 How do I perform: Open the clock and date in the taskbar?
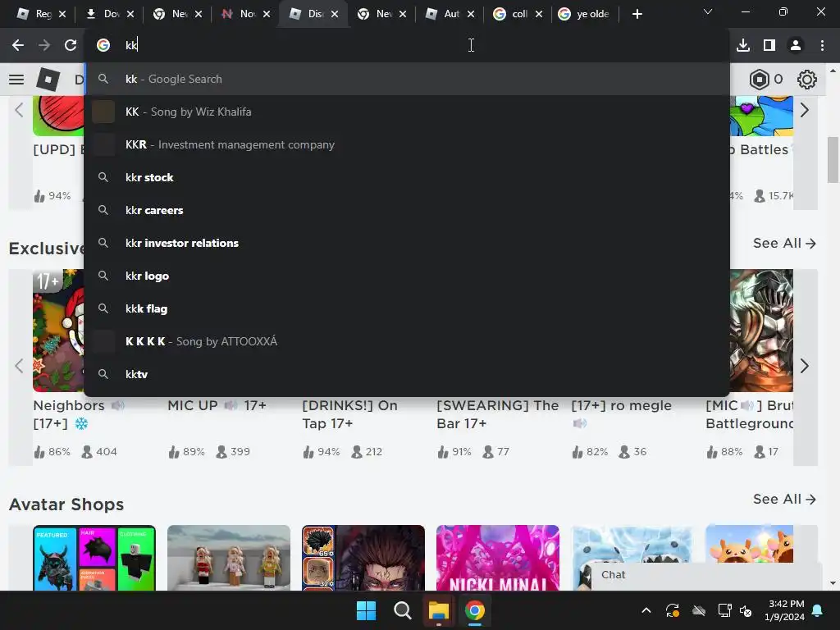pyautogui.click(x=786, y=610)
